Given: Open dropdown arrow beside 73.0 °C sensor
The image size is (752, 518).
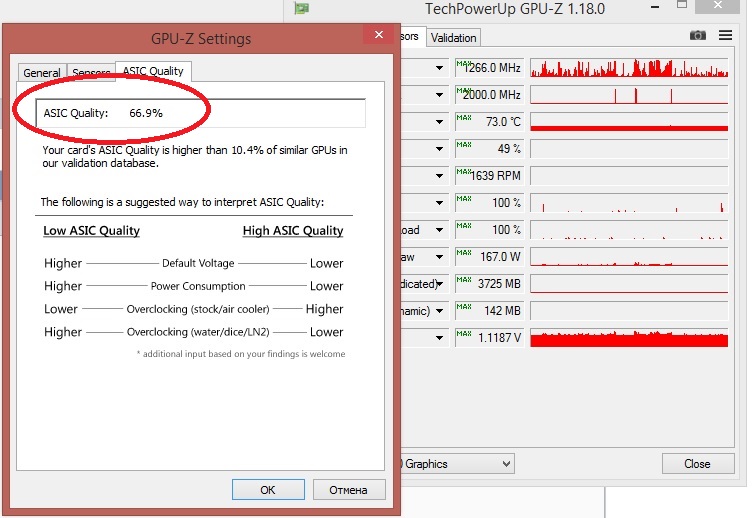Looking at the screenshot, I should click(439, 122).
